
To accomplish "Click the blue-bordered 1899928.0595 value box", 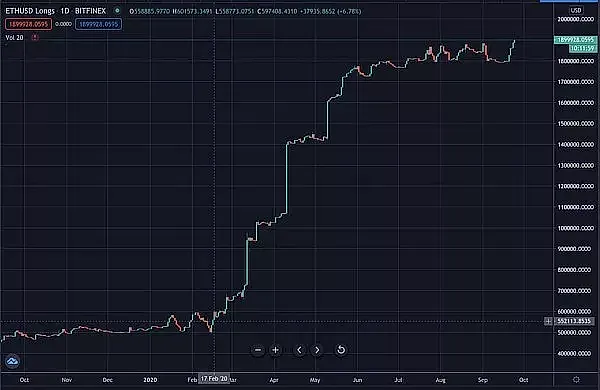I will 99,24.
